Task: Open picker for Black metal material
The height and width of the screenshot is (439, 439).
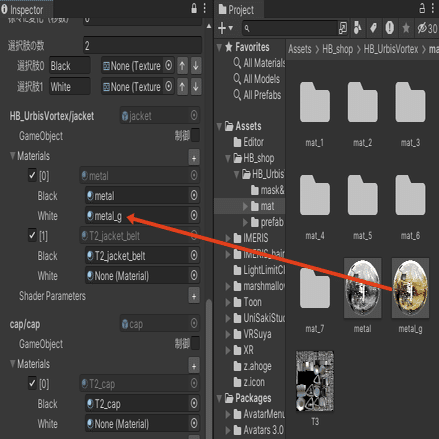Action: pos(194,195)
